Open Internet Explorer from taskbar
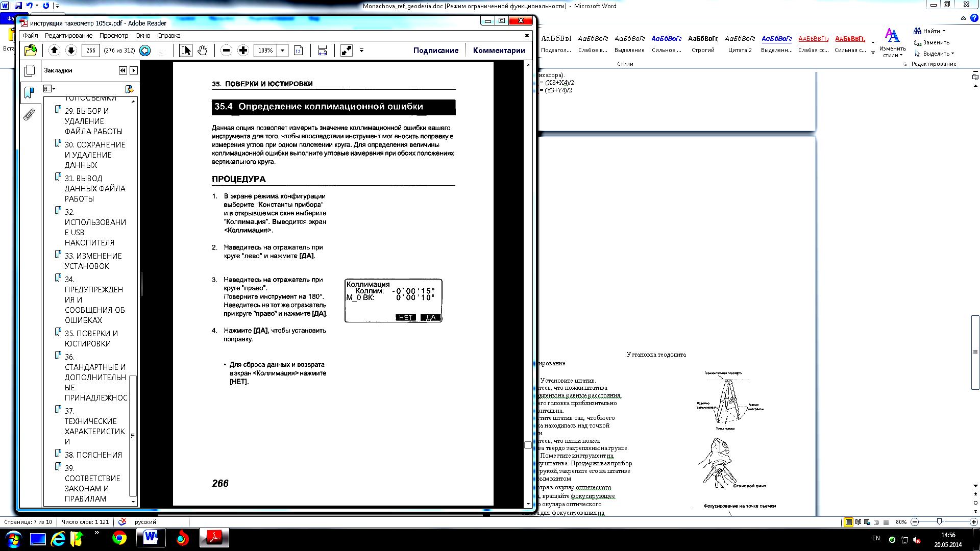Screen dimensions: 980x551 pyautogui.click(x=58, y=538)
